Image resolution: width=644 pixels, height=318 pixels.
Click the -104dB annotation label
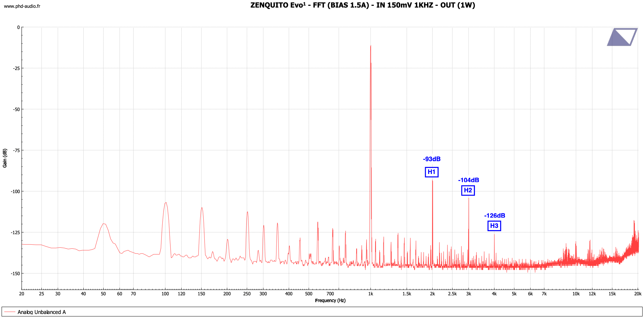coord(468,180)
